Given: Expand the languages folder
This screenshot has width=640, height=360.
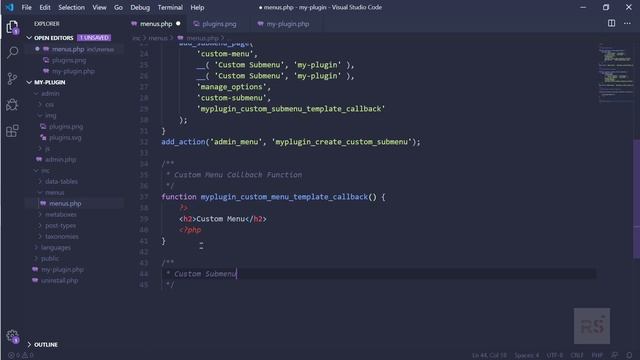Looking at the screenshot, I should pos(56,247).
